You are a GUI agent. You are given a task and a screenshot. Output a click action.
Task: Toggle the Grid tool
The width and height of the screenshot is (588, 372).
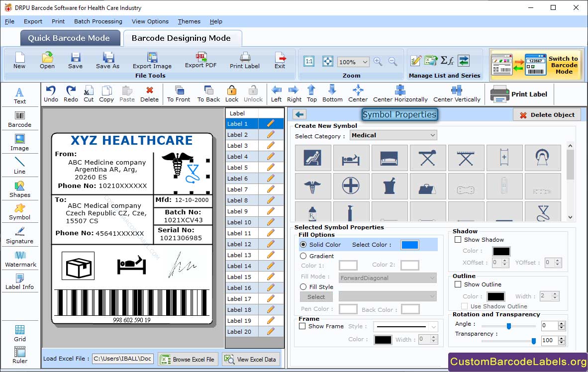tap(19, 333)
